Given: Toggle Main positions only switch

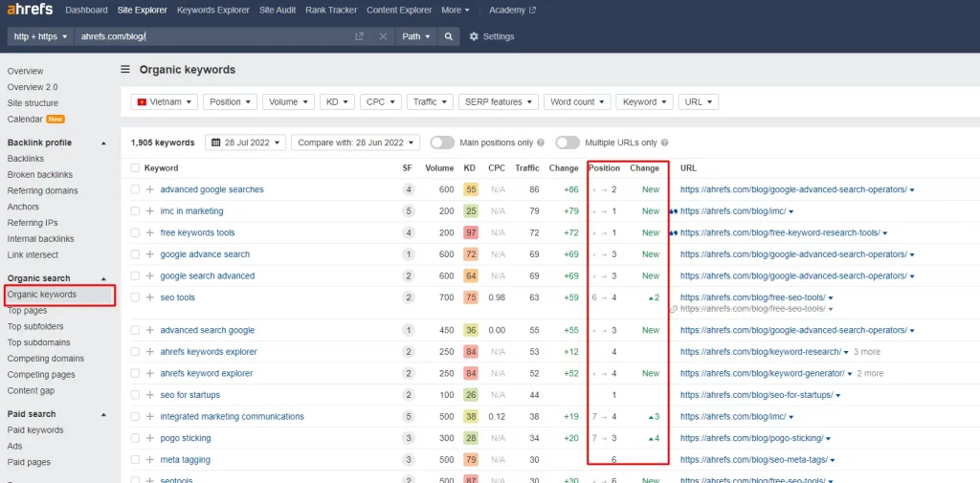Looking at the screenshot, I should coord(442,143).
